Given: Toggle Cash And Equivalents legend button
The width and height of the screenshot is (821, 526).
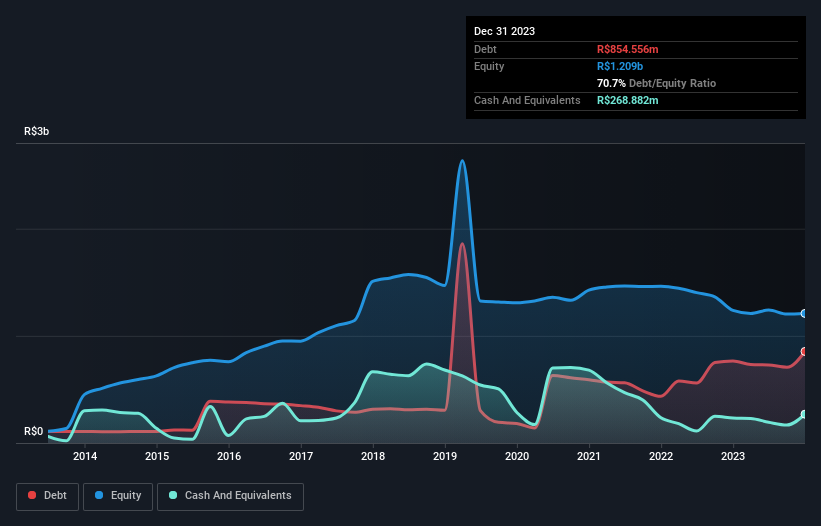Looking at the screenshot, I should pos(230,496).
